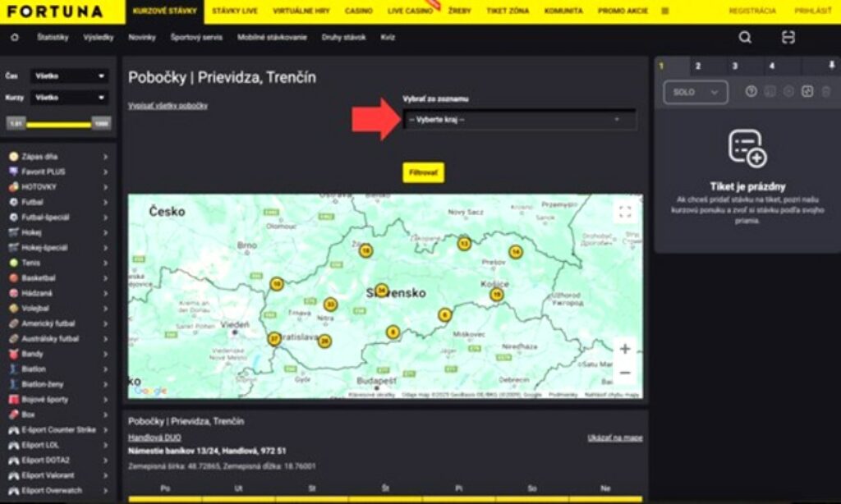Screen dimensions: 841x504
Task: Click the 'Vypísať všetky pobočky' link
Action: pos(168,106)
